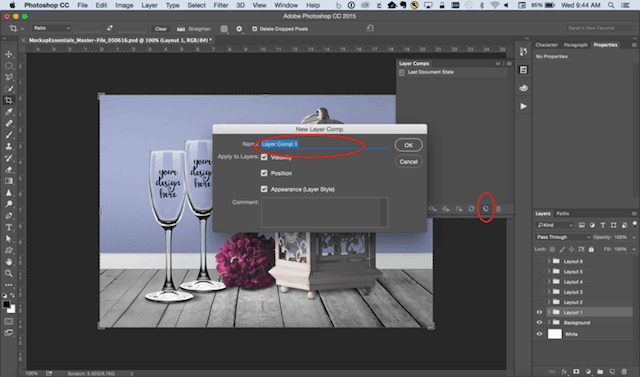Select the Quick Selection tool

pyautogui.click(x=9, y=89)
